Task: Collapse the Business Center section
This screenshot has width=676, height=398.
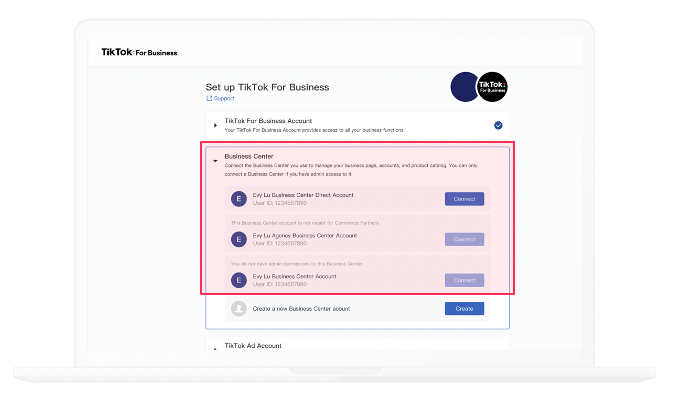Action: (x=215, y=161)
